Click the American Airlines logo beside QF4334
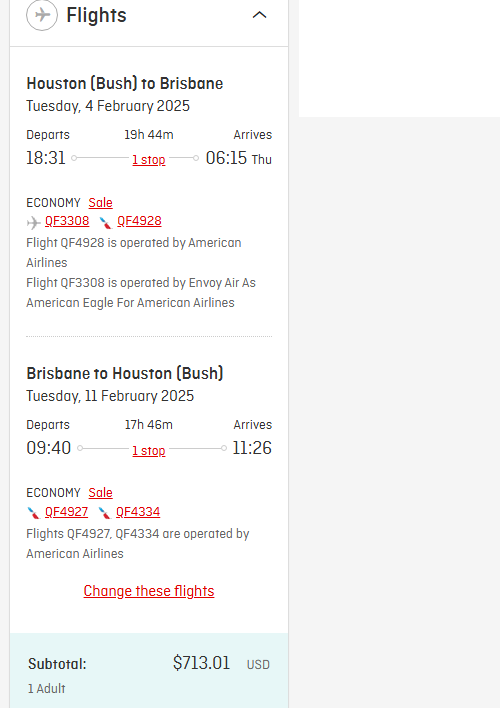 104,512
